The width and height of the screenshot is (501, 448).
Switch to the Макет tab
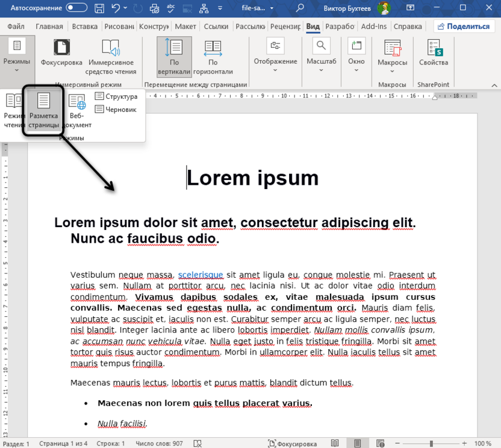185,26
